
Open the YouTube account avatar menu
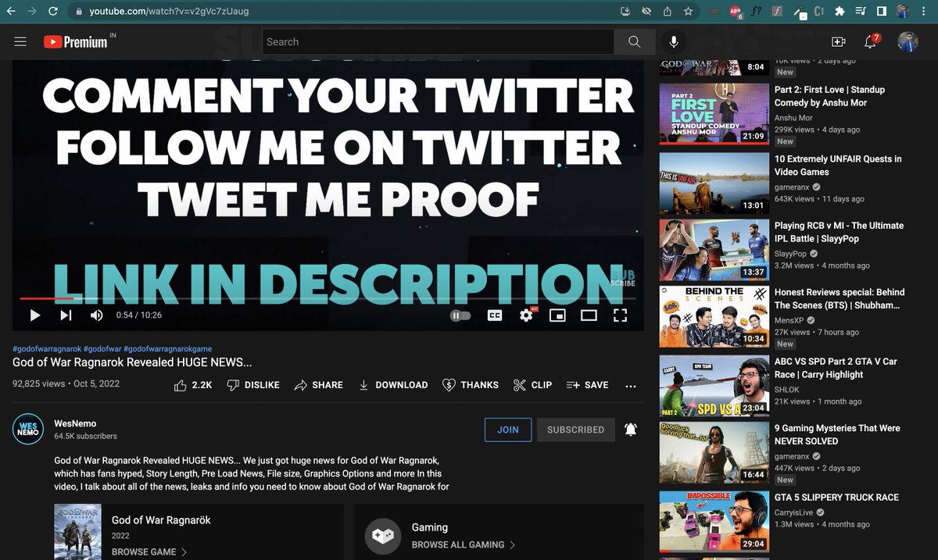coord(908,41)
